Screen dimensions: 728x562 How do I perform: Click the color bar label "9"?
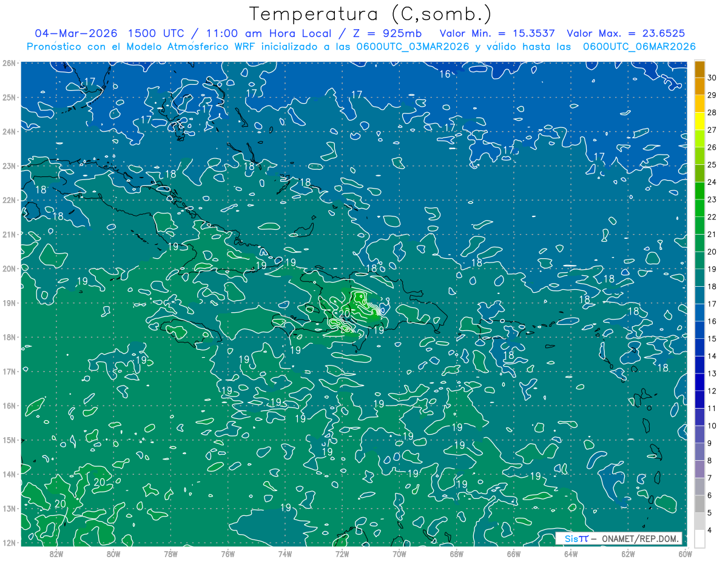tap(709, 443)
